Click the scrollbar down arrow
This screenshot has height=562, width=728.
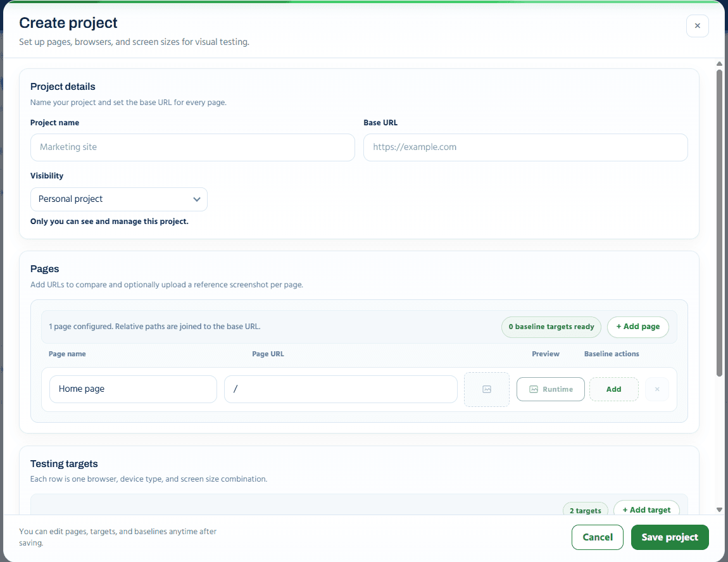(x=719, y=509)
